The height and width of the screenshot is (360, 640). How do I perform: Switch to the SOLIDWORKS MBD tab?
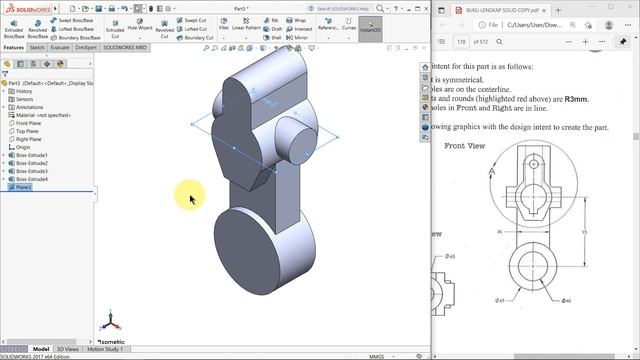coord(125,47)
